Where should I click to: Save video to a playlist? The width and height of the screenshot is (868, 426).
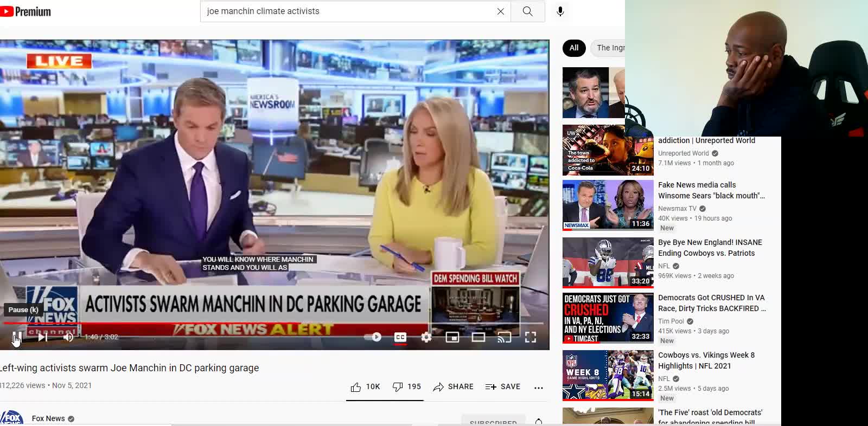[x=503, y=387]
